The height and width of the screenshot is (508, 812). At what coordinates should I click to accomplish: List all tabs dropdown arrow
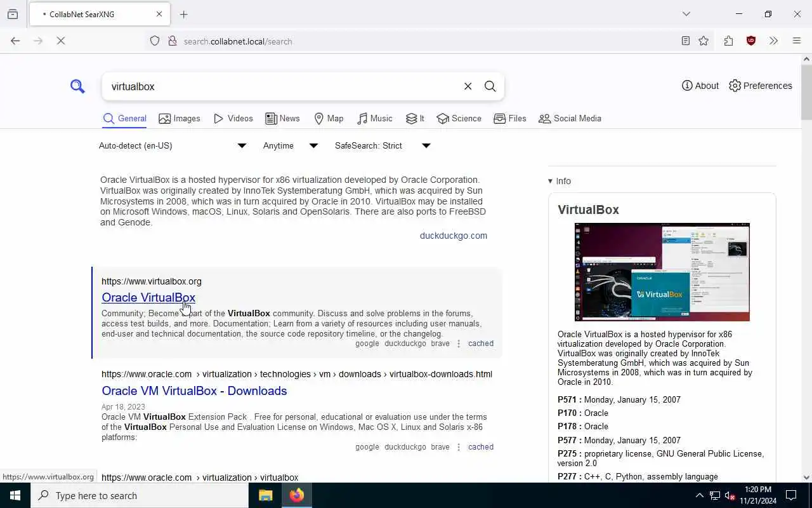(x=686, y=14)
